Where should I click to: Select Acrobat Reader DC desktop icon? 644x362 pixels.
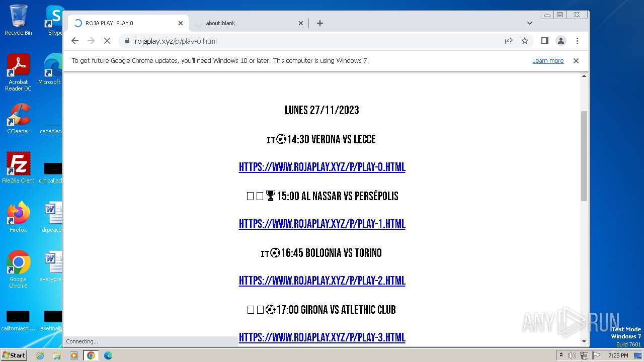tap(18, 72)
